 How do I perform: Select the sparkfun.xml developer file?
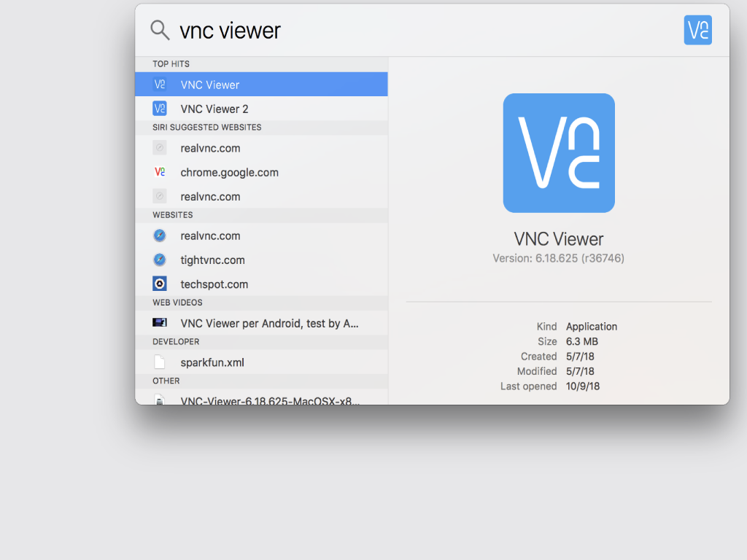pos(261,362)
